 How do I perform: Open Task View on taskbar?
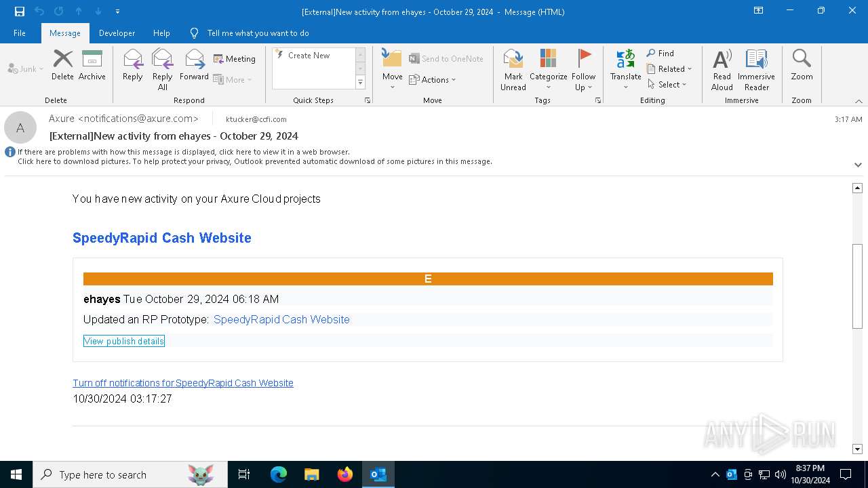click(x=244, y=474)
